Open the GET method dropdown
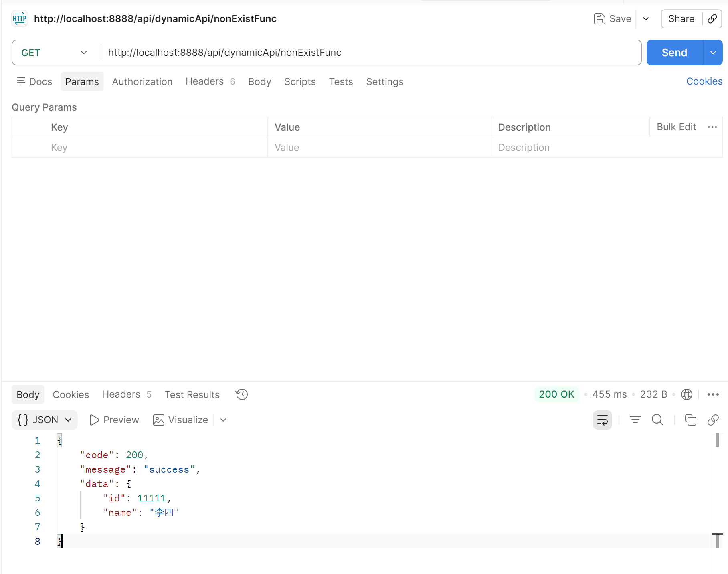 pyautogui.click(x=54, y=53)
